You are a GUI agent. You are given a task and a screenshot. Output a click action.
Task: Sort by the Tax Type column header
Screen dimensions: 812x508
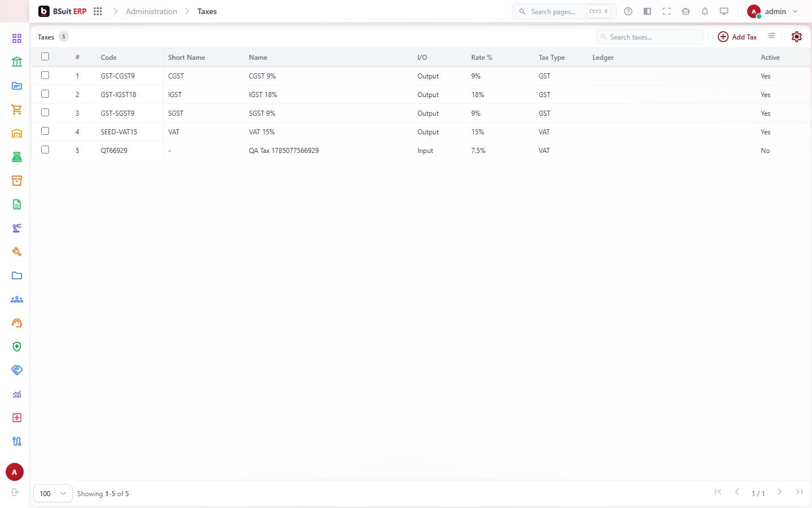click(551, 58)
